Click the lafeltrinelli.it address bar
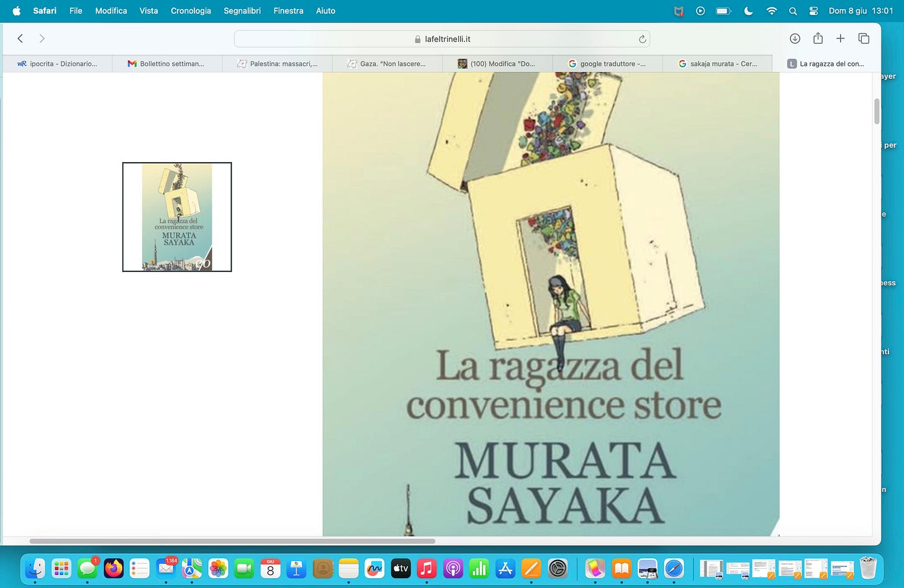The height and width of the screenshot is (588, 904). pos(442,39)
